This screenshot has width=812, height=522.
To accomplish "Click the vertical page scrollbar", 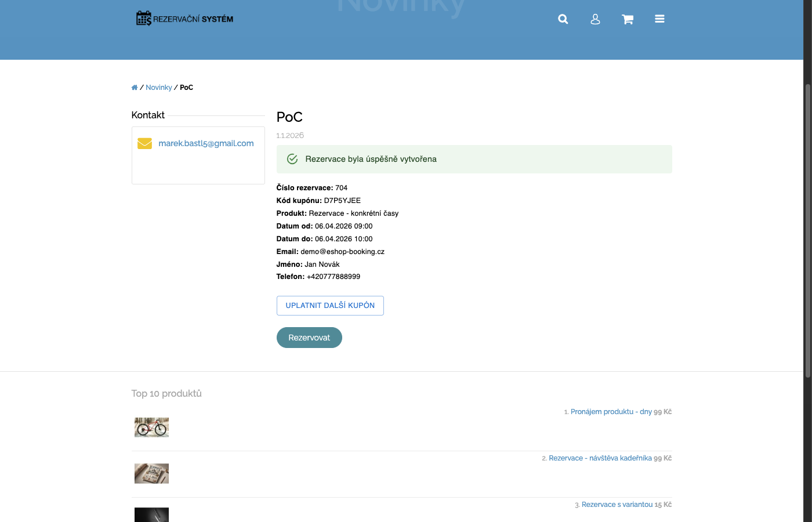I will (x=807, y=232).
